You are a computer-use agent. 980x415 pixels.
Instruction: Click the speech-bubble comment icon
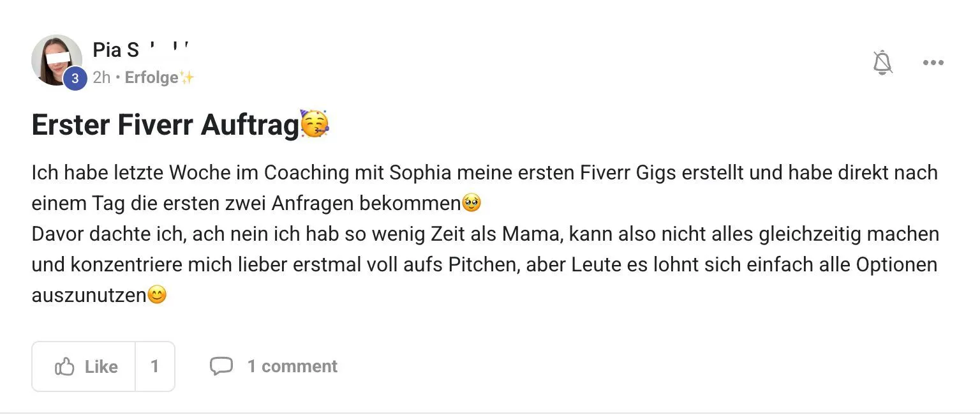pyautogui.click(x=221, y=365)
